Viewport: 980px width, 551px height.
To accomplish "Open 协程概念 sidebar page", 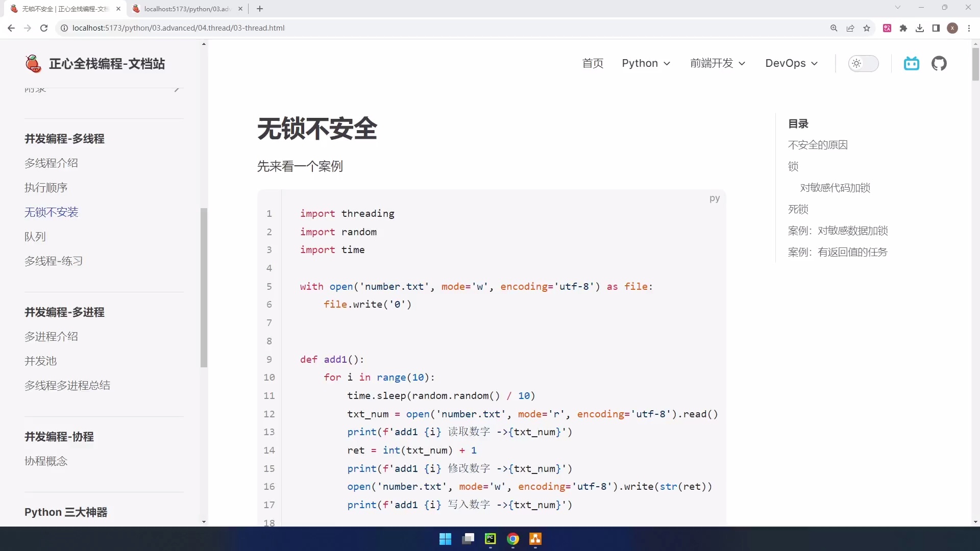I will point(46,461).
